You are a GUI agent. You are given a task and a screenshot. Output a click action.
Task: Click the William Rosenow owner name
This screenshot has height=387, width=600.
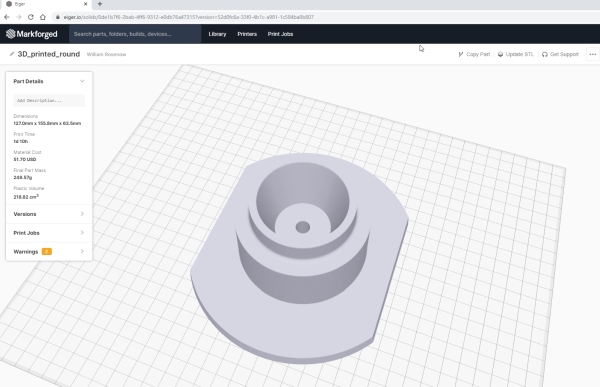coord(106,54)
